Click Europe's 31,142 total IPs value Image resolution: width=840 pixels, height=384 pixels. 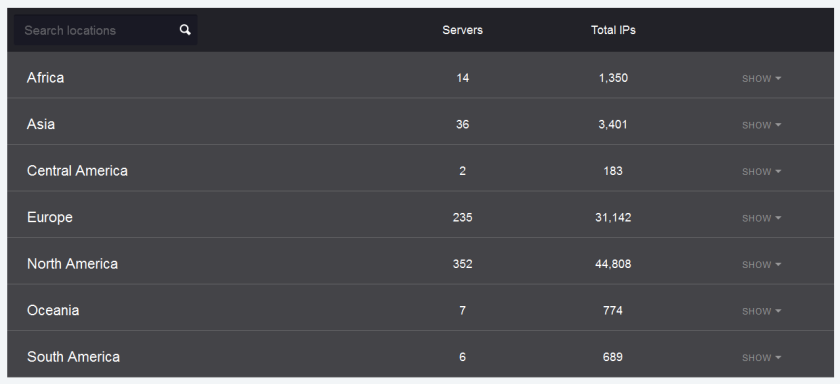click(613, 217)
